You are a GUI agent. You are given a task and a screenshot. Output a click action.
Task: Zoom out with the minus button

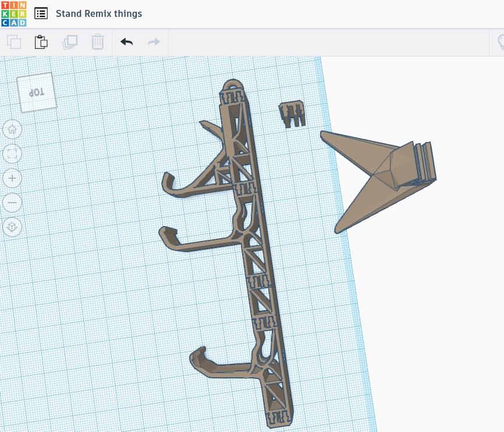tap(12, 203)
